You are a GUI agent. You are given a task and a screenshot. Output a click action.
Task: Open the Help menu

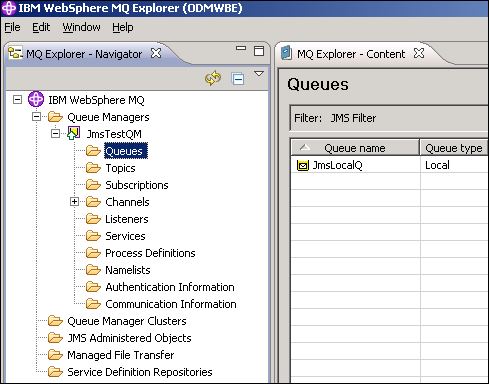pyautogui.click(x=123, y=27)
